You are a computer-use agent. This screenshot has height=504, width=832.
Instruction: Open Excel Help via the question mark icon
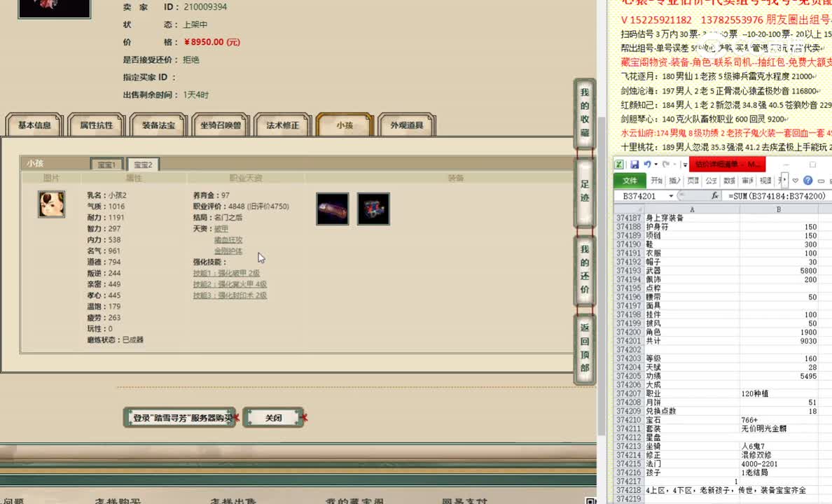click(x=810, y=181)
